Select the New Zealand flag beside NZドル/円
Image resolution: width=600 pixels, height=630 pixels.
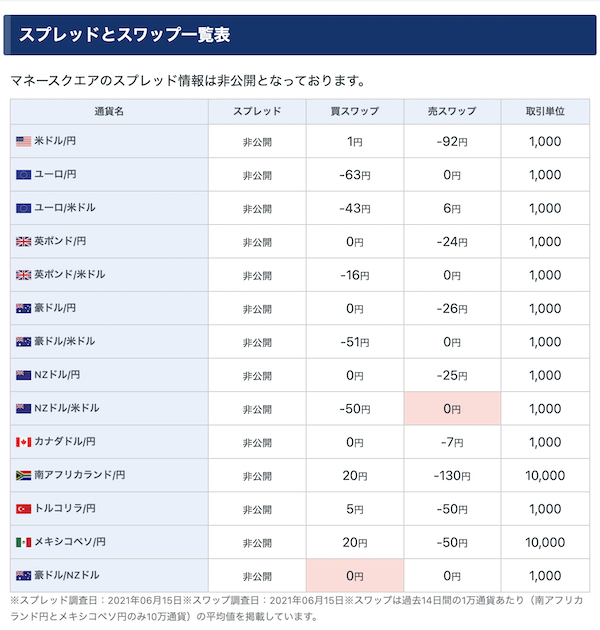pos(23,375)
